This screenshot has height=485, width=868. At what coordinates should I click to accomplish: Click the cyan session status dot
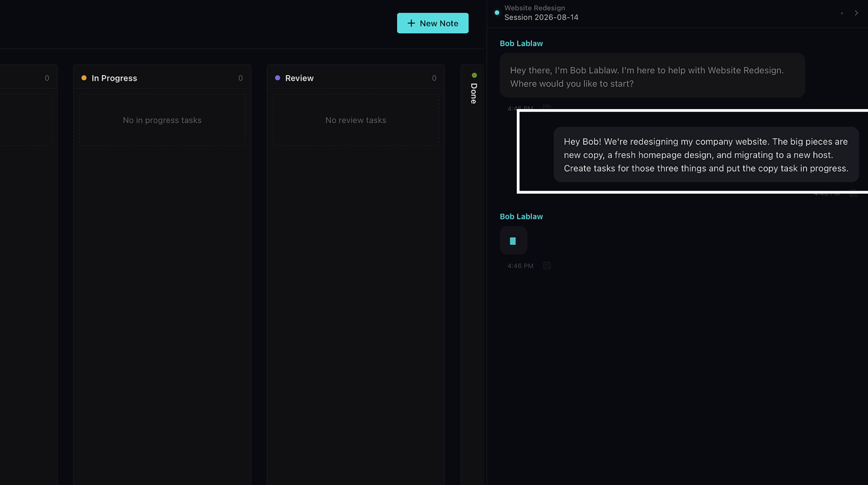pyautogui.click(x=497, y=13)
